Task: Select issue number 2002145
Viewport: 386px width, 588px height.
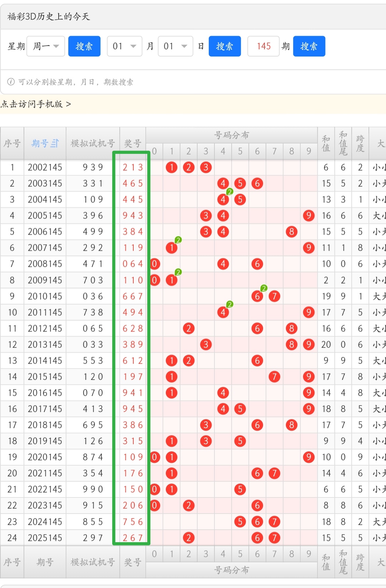Action: coord(45,167)
